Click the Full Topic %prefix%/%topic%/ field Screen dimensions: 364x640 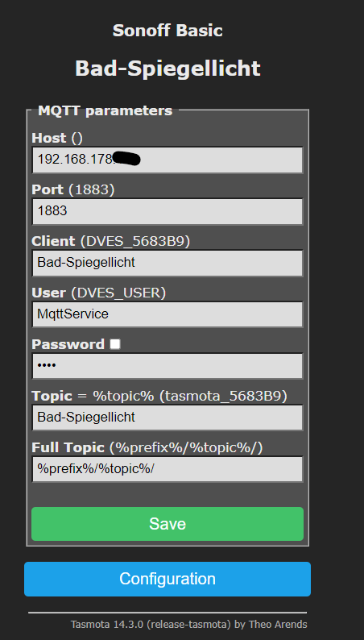(168, 469)
